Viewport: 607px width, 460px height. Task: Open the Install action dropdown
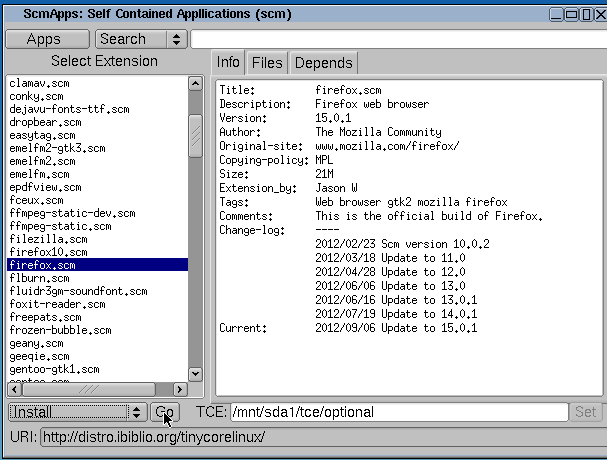[78, 412]
